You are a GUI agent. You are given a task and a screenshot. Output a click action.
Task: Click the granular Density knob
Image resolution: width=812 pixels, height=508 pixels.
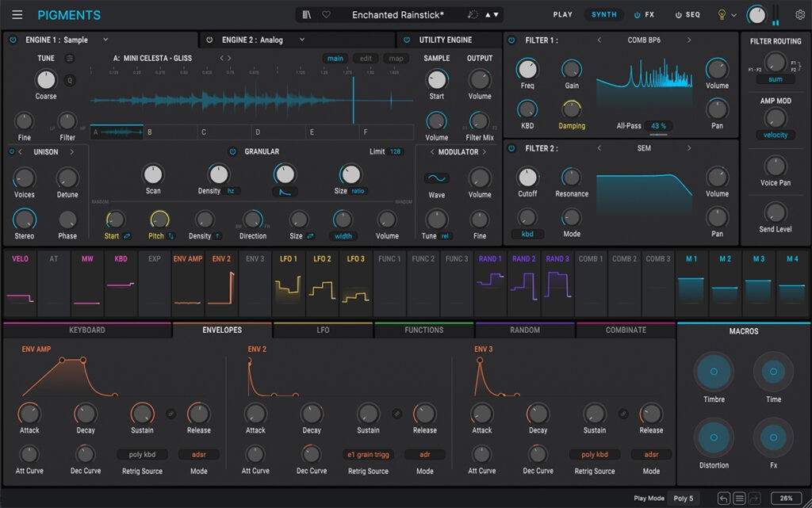click(x=218, y=174)
